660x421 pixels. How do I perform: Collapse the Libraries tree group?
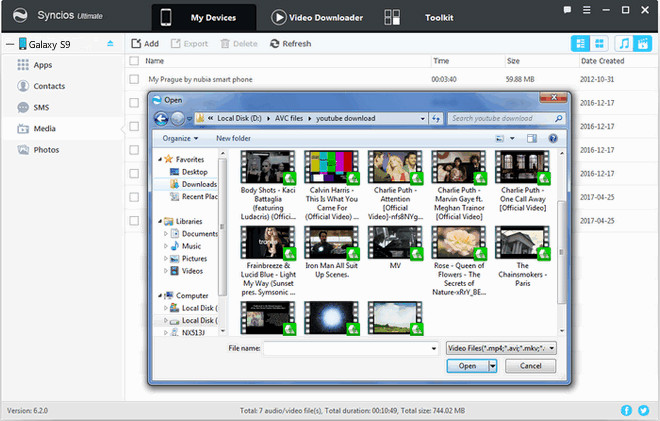(160, 221)
